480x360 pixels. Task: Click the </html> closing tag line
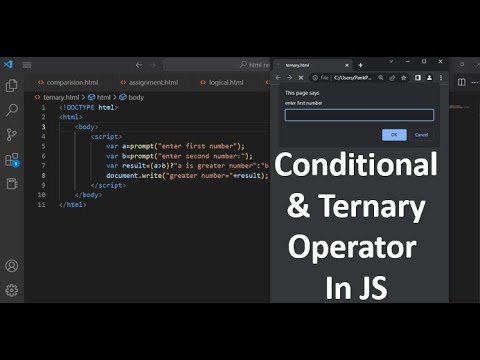click(72, 205)
